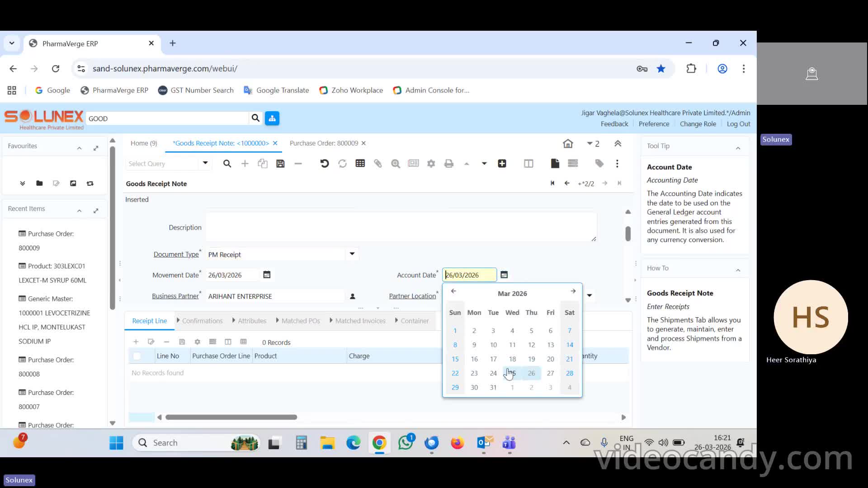Viewport: 868px width, 488px height.
Task: Click the Change Role link
Action: coord(698,124)
